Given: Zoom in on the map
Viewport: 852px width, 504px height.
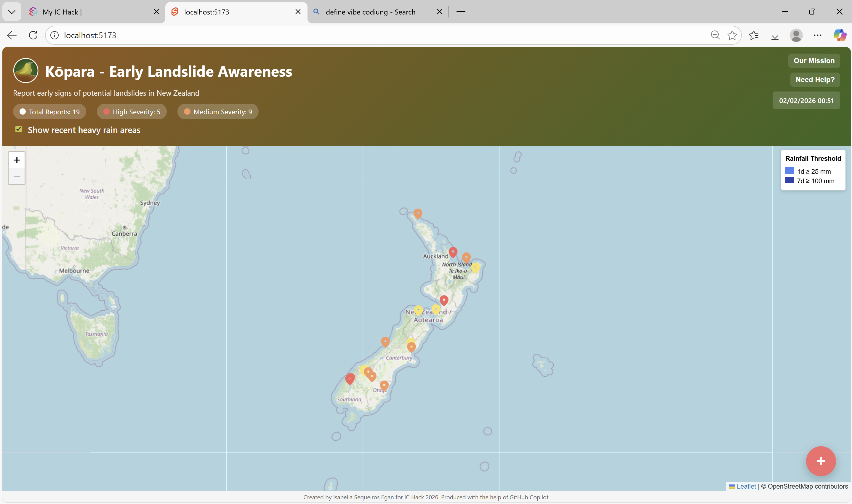Looking at the screenshot, I should pyautogui.click(x=17, y=160).
